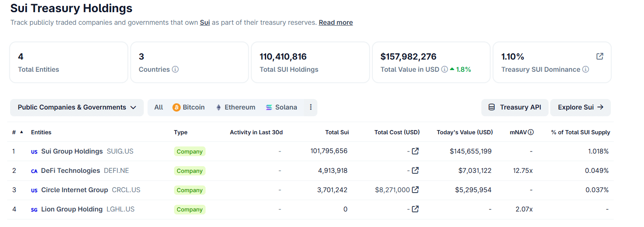Open DeFi Technologies cost source link icon
Screen dimensions: 644x227
click(x=415, y=170)
